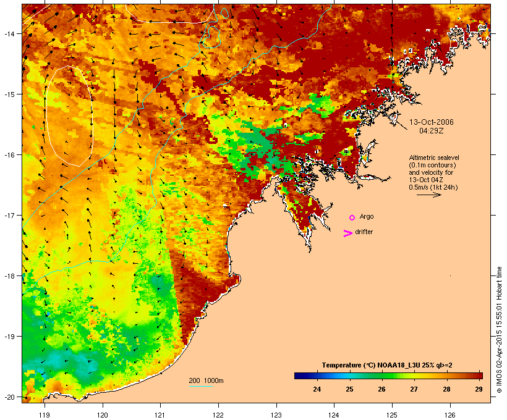507x420 pixels.
Task: Click the latitude axis label -20
Action: click(9, 397)
